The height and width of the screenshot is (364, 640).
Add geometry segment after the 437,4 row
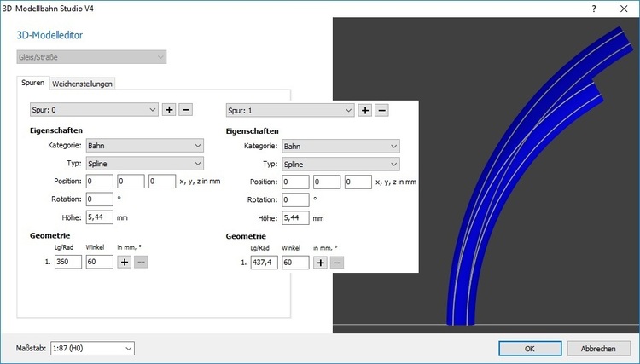point(320,263)
